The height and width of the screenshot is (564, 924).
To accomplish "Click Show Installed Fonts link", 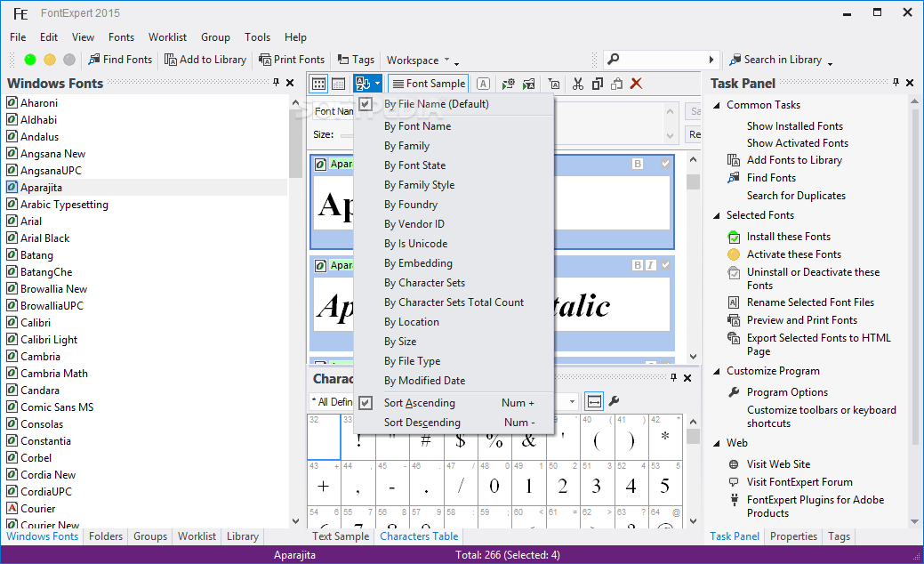I will click(x=795, y=126).
